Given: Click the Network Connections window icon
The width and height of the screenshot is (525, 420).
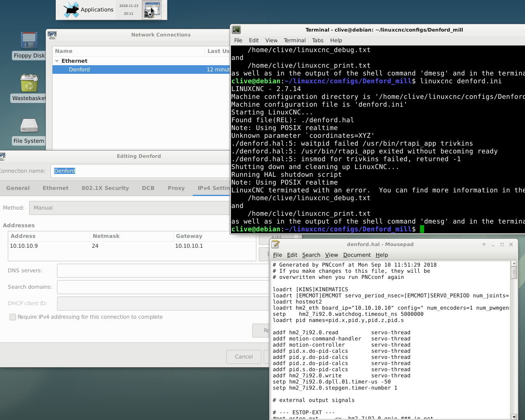Looking at the screenshot, I should (52, 35).
